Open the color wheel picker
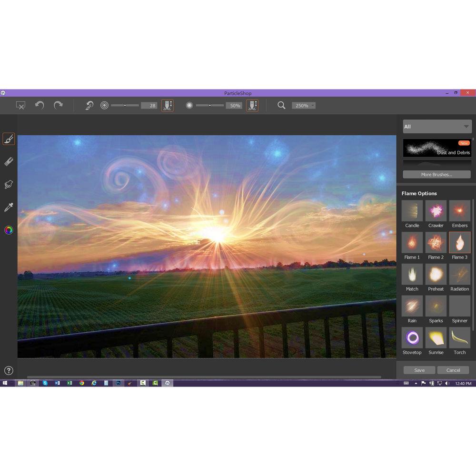This screenshot has width=476, height=476. pyautogui.click(x=9, y=230)
